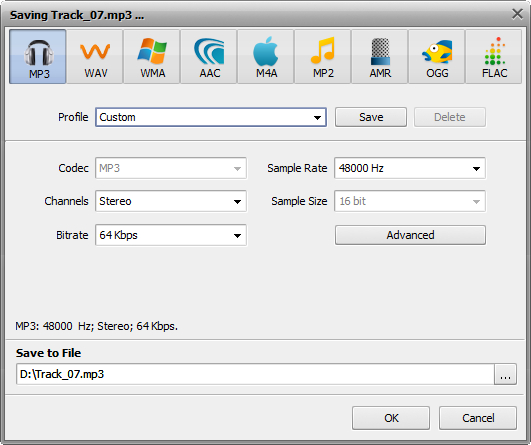Image resolution: width=531 pixels, height=445 pixels.
Task: Switch to the M4A Apple format
Action: point(266,57)
